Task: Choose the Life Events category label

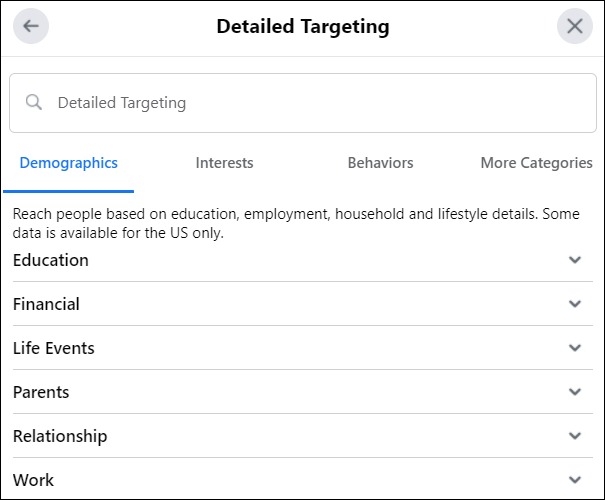Action: (x=54, y=348)
